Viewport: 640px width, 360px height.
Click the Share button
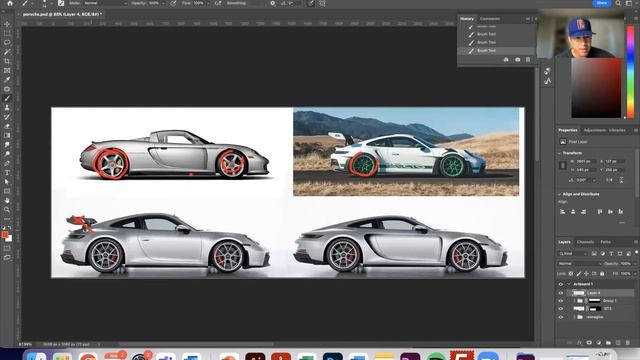click(x=602, y=3)
